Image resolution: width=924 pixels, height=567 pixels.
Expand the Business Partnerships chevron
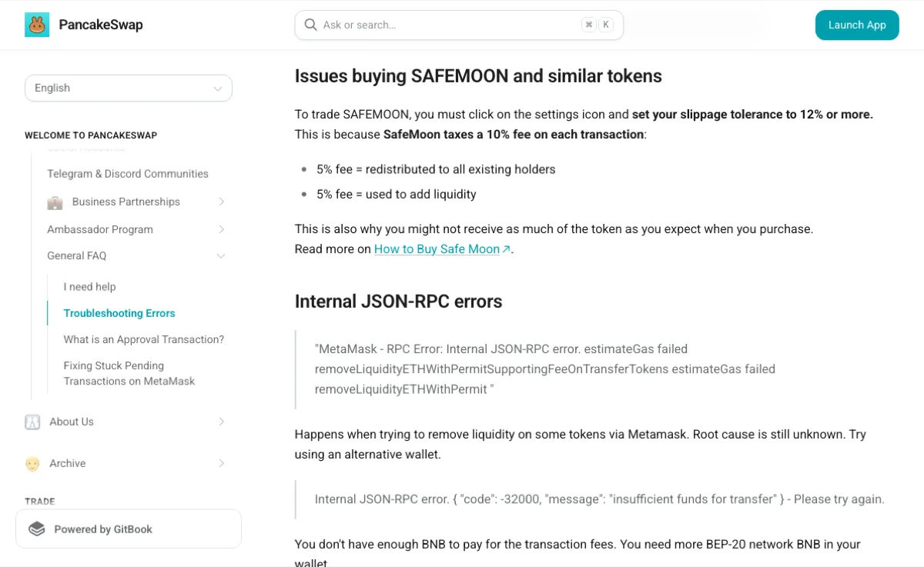[221, 202]
